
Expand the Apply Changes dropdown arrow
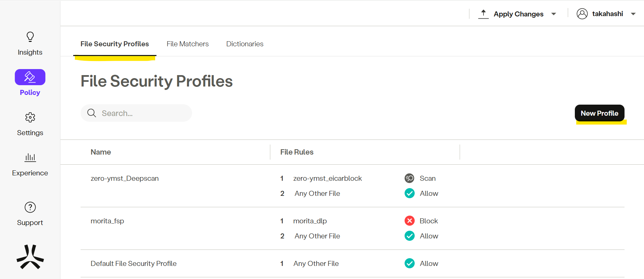(x=554, y=14)
